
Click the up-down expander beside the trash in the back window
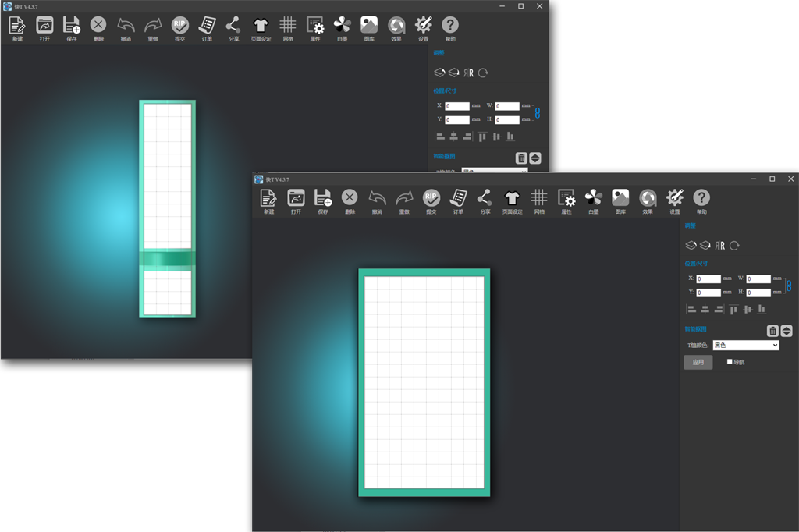(x=535, y=158)
